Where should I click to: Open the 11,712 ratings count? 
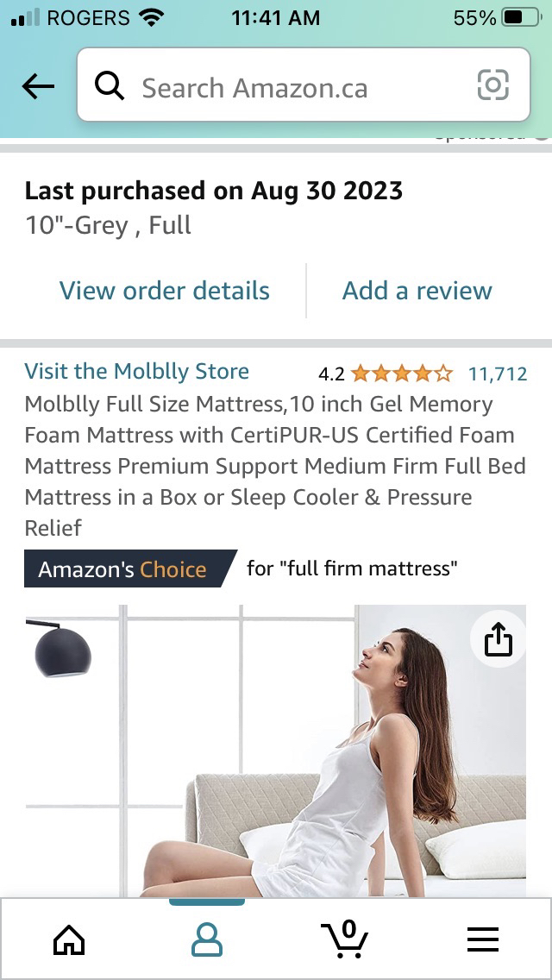pyautogui.click(x=498, y=374)
